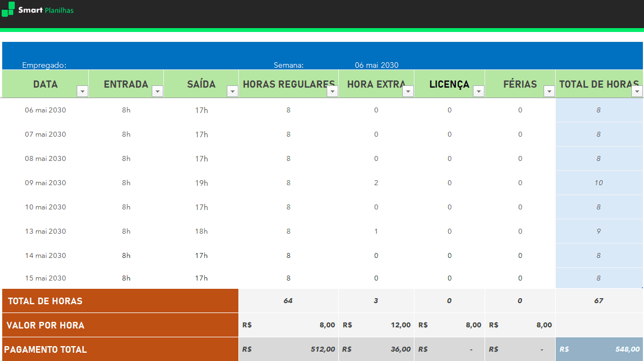644x361 pixels.
Task: Select the 09 mai 2030 date cell
Action: [x=45, y=183]
